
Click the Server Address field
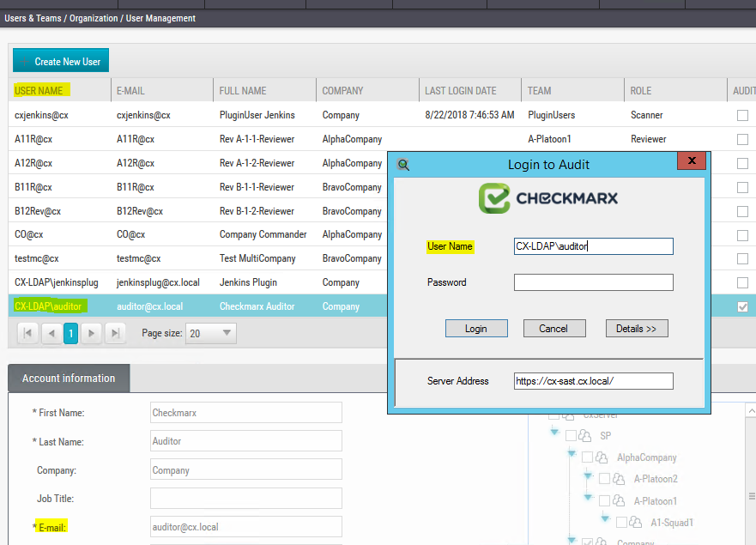pos(594,381)
